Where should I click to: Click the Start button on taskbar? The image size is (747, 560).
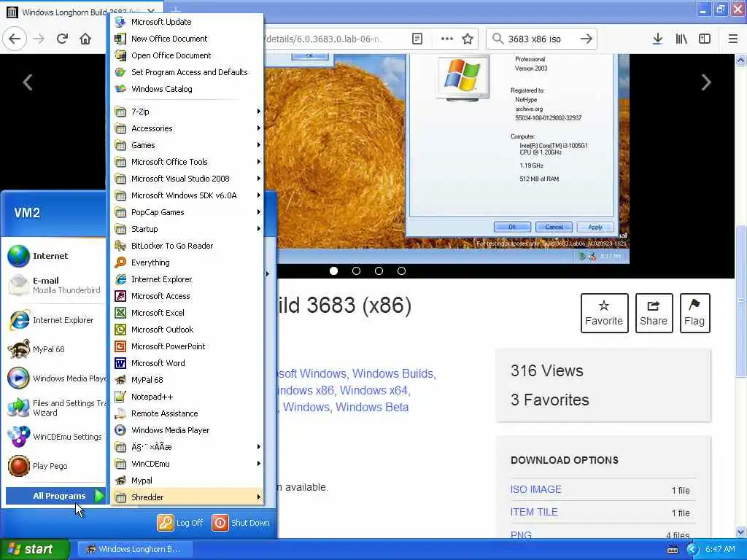34,549
